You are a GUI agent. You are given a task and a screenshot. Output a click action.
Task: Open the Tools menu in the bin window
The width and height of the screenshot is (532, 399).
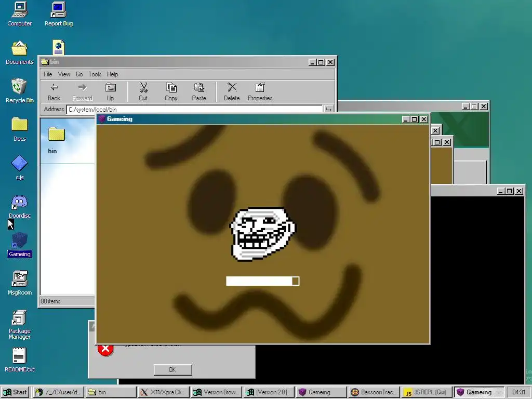coord(95,74)
